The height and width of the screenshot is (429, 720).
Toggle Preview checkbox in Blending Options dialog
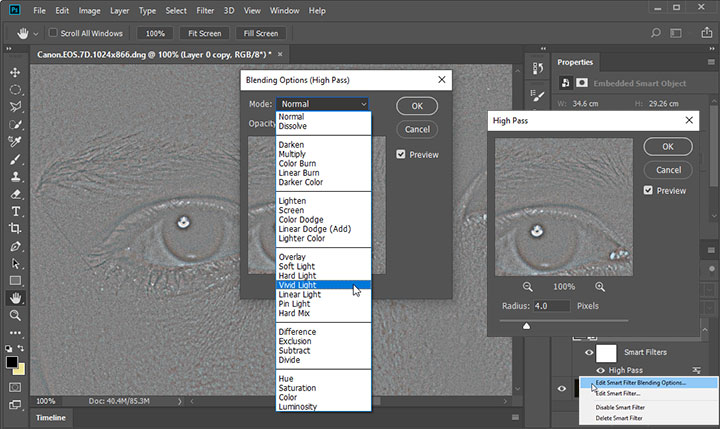point(401,155)
